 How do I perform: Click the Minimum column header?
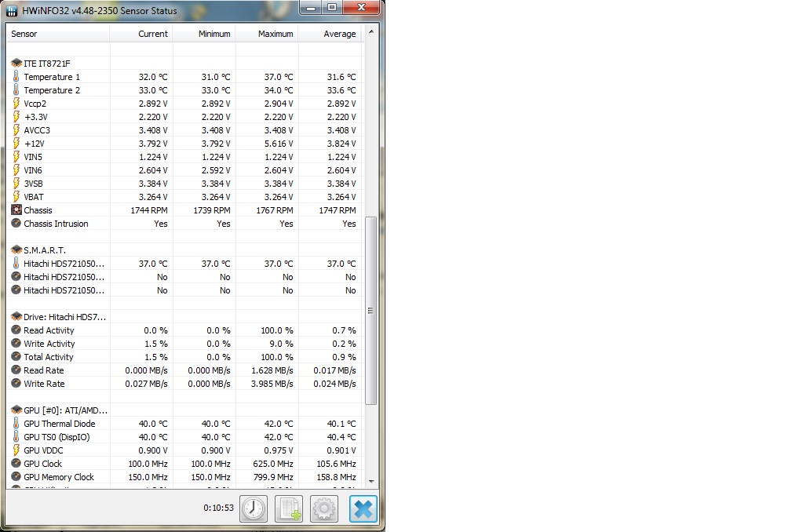[x=204, y=34]
